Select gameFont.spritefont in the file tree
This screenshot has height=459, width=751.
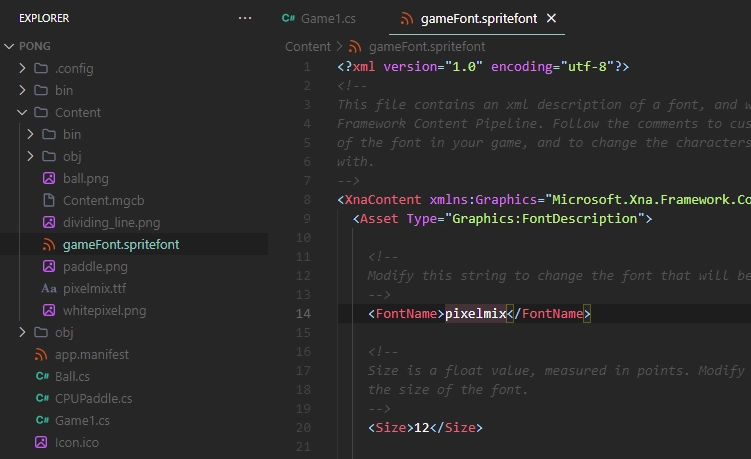[121, 244]
